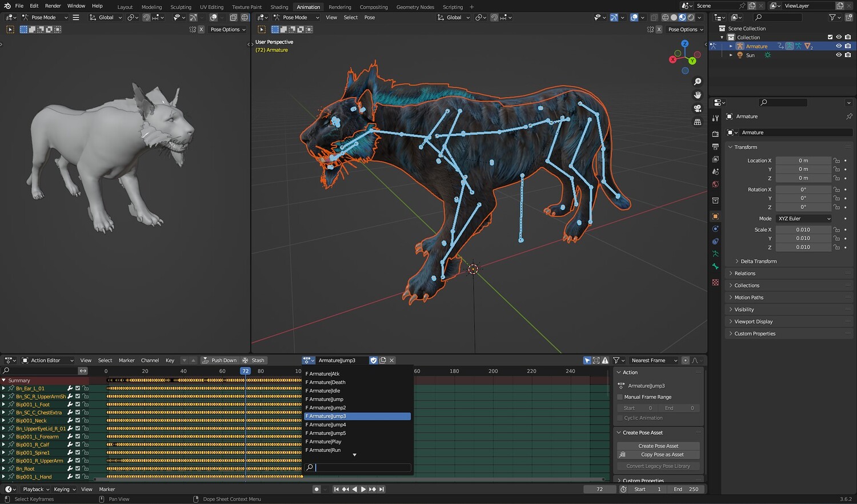This screenshot has width=857, height=504.
Task: Click the Stash button
Action: [x=253, y=360]
